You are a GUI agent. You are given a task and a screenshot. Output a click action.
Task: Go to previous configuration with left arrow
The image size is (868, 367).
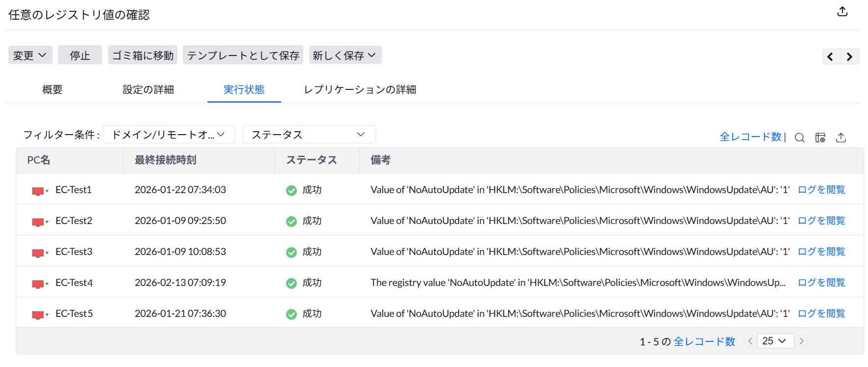pyautogui.click(x=831, y=56)
